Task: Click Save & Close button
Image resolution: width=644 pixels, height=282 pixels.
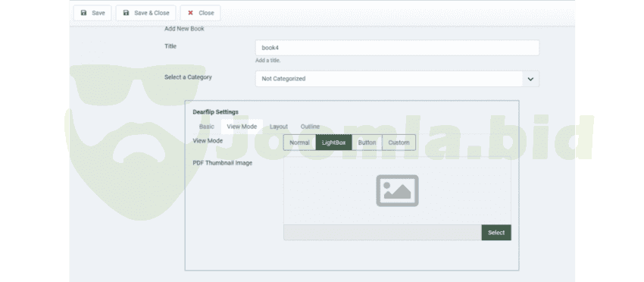Action: pos(145,13)
